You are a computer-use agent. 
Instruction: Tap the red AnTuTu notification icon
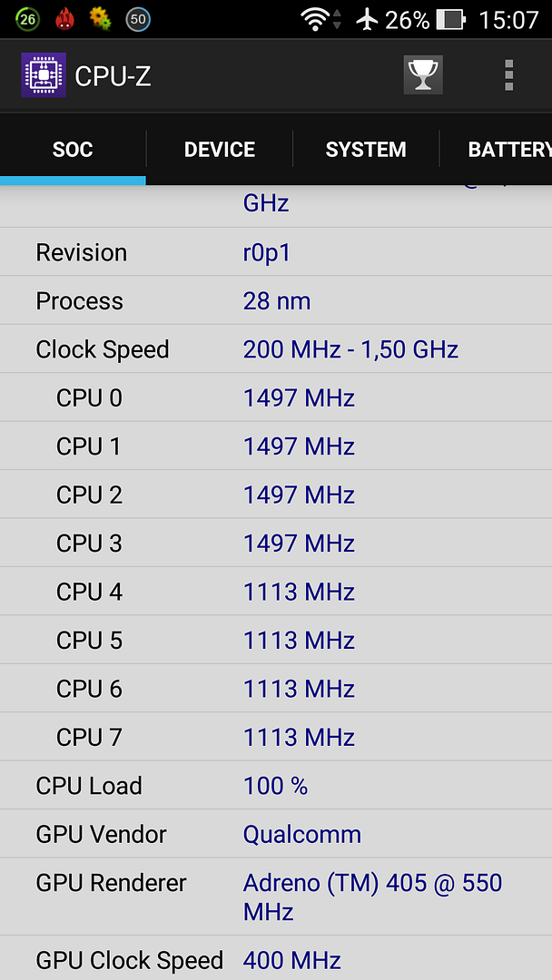coord(64,19)
